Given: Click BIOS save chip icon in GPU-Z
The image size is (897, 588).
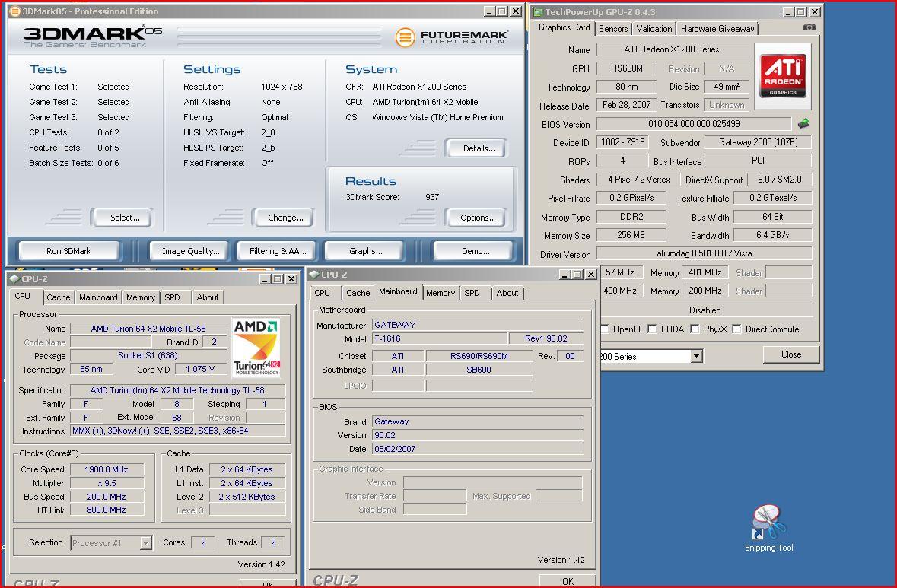Looking at the screenshot, I should coord(803,123).
